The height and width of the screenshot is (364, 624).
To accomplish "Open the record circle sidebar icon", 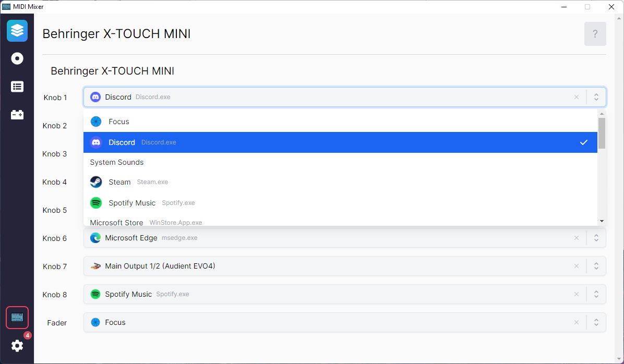I will pyautogui.click(x=17, y=58).
